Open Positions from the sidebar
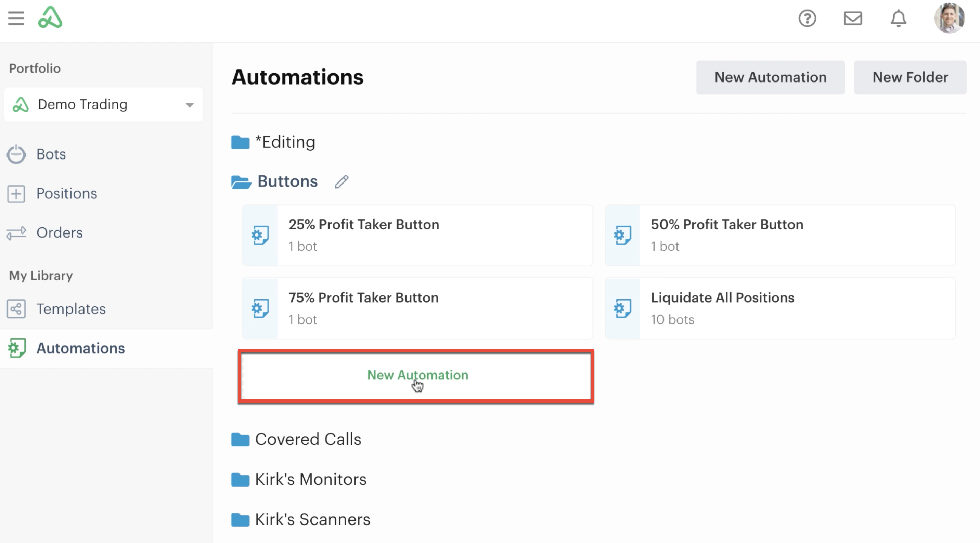This screenshot has height=543, width=980. tap(67, 194)
